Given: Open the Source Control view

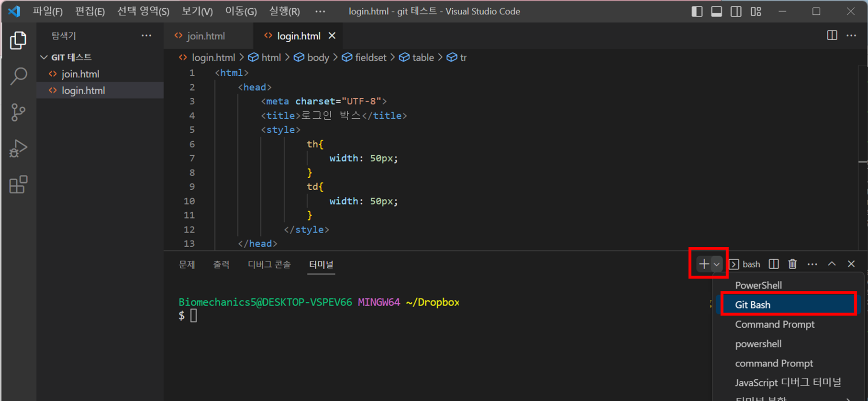Looking at the screenshot, I should [18, 113].
